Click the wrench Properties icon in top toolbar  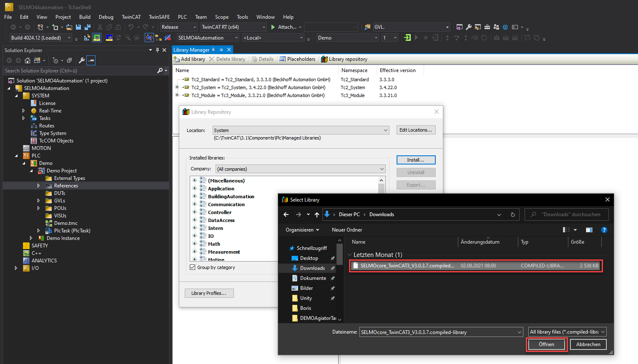point(469,27)
